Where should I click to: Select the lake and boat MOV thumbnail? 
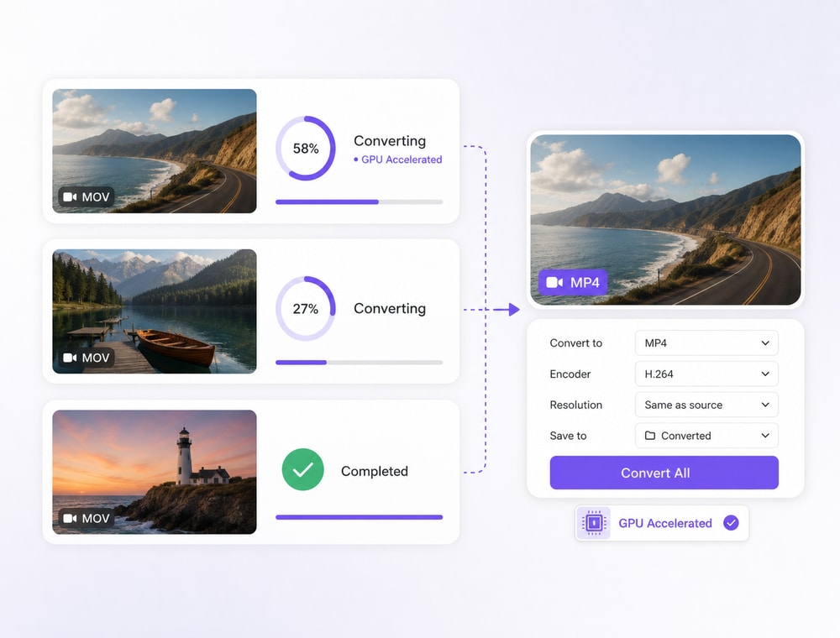[155, 311]
